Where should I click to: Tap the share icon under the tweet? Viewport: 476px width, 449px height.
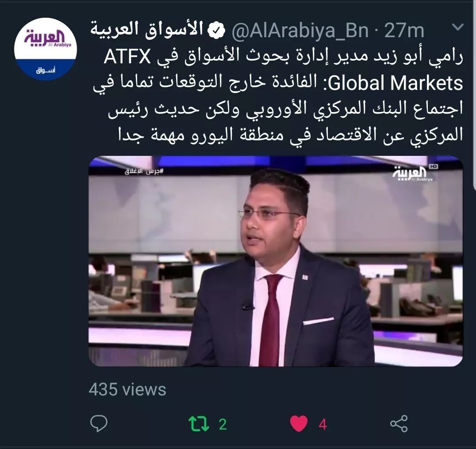pyautogui.click(x=399, y=423)
